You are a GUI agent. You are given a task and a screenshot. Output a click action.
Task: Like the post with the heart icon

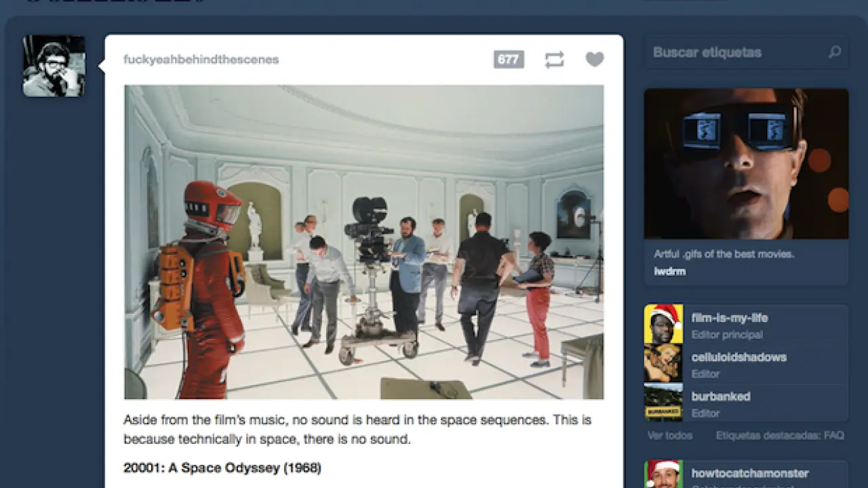coord(594,60)
